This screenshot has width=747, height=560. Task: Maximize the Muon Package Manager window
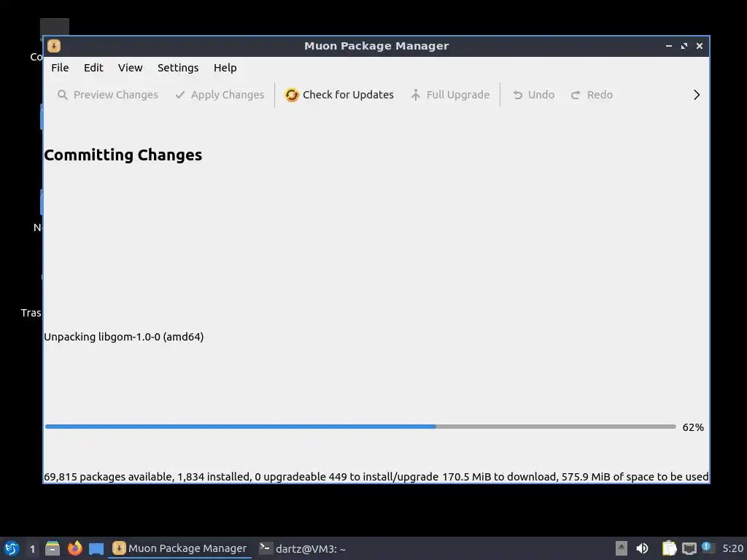click(684, 46)
